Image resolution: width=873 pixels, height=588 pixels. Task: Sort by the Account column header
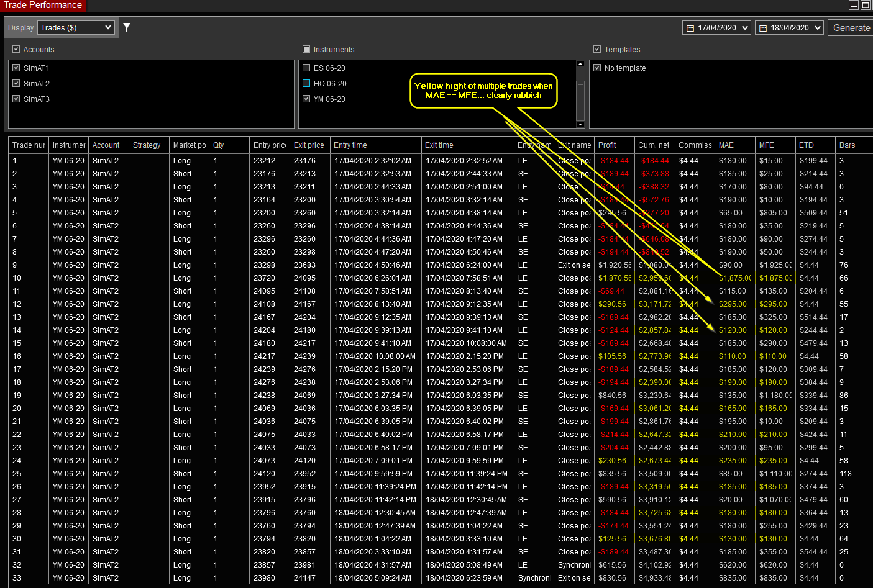pos(109,145)
